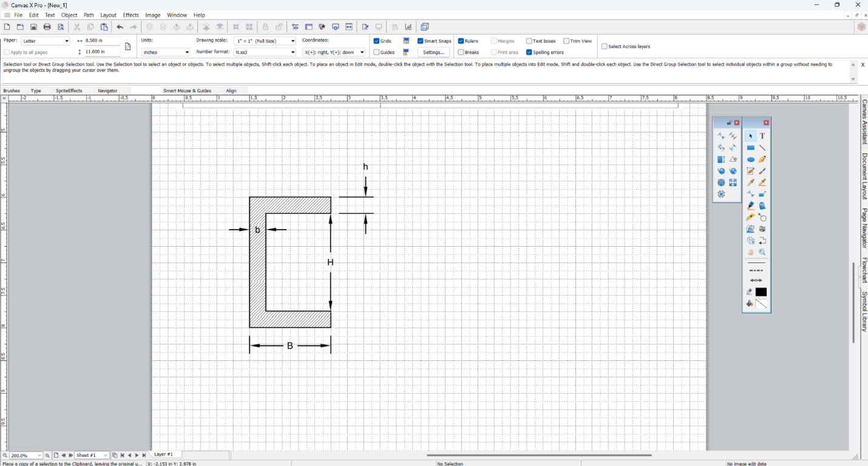This screenshot has width=868, height=466.
Task: Open the Drawing scale dropdown
Action: coord(265,41)
